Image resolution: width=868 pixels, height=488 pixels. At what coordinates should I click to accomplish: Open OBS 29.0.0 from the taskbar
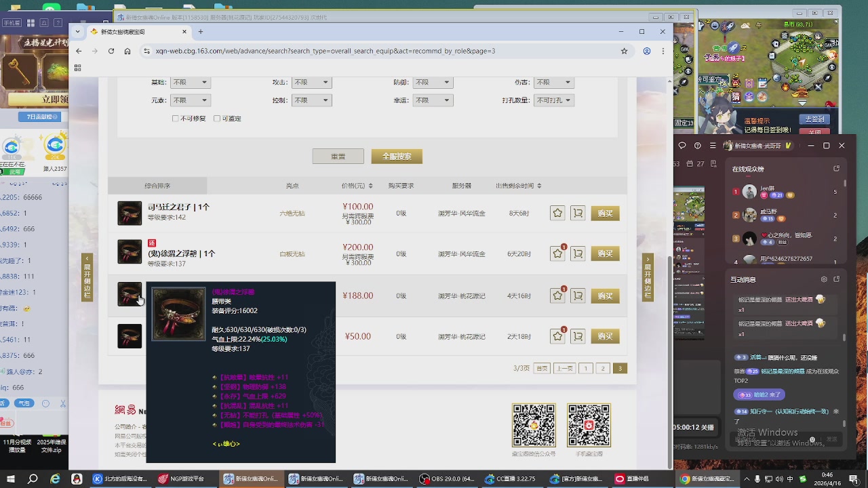[448, 479]
